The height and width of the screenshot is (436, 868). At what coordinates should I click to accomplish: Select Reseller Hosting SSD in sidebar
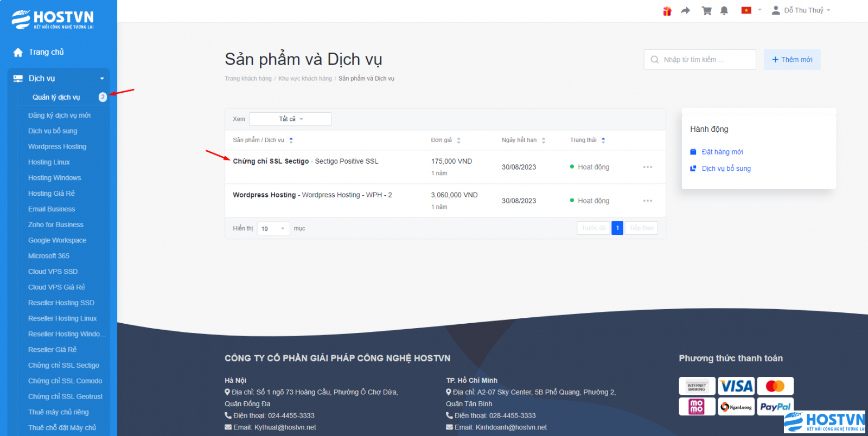[x=61, y=303]
